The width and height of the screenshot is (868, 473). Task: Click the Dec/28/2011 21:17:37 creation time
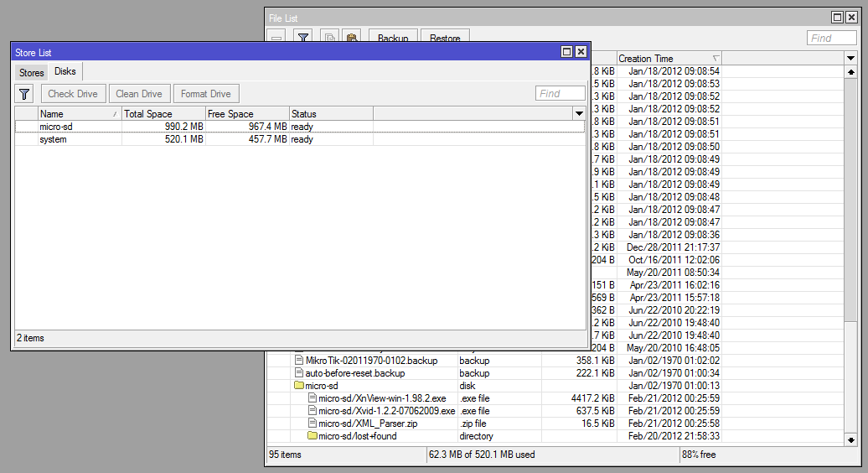(x=673, y=247)
